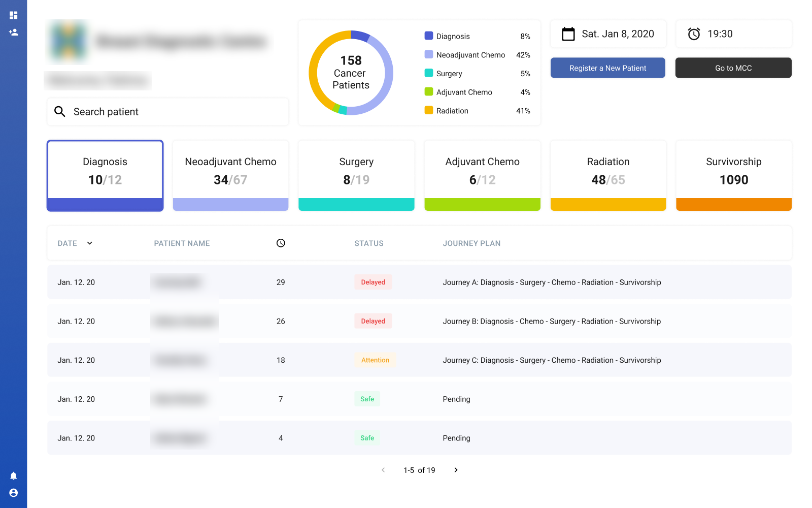Select the Survivorship stage tab
812x508 pixels.
[734, 176]
